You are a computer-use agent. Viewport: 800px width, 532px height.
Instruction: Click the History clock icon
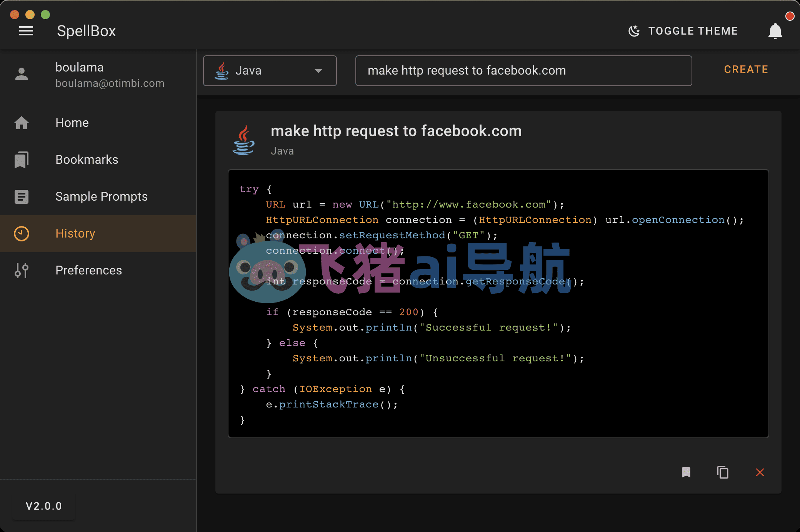tap(22, 233)
